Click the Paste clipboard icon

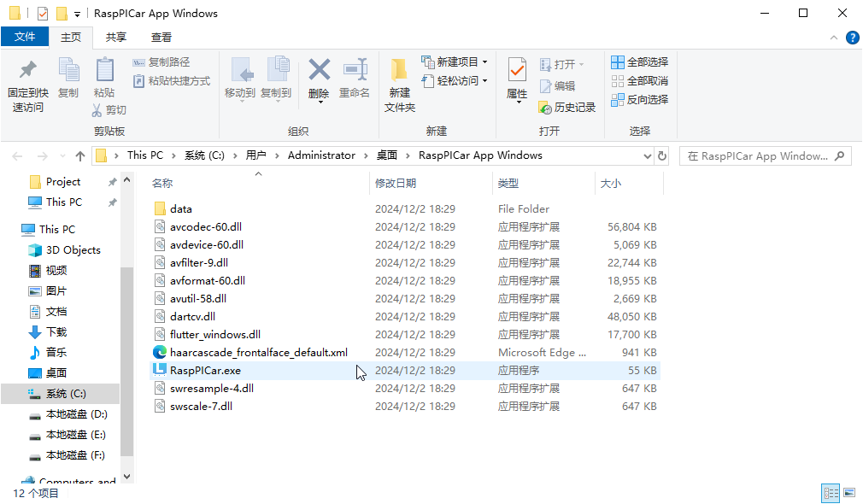tap(104, 70)
